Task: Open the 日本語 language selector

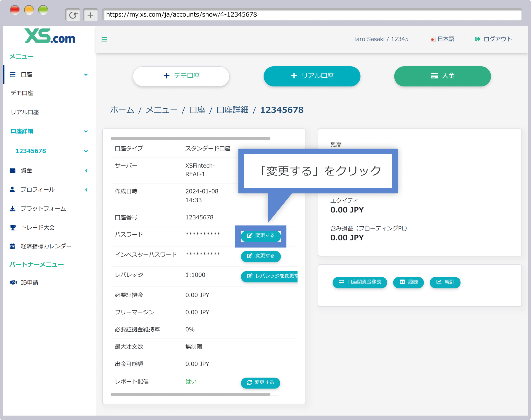Action: 442,39
